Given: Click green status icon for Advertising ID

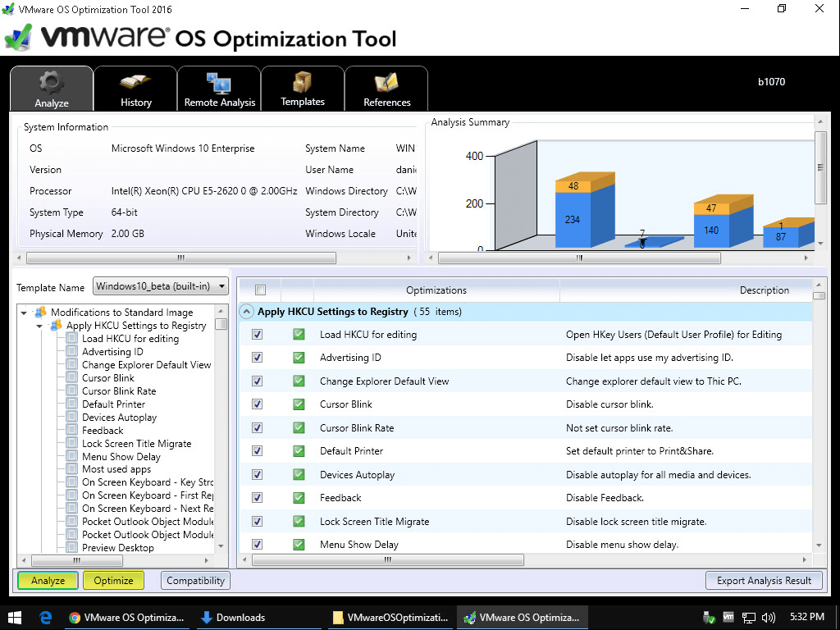Looking at the screenshot, I should (x=299, y=358).
